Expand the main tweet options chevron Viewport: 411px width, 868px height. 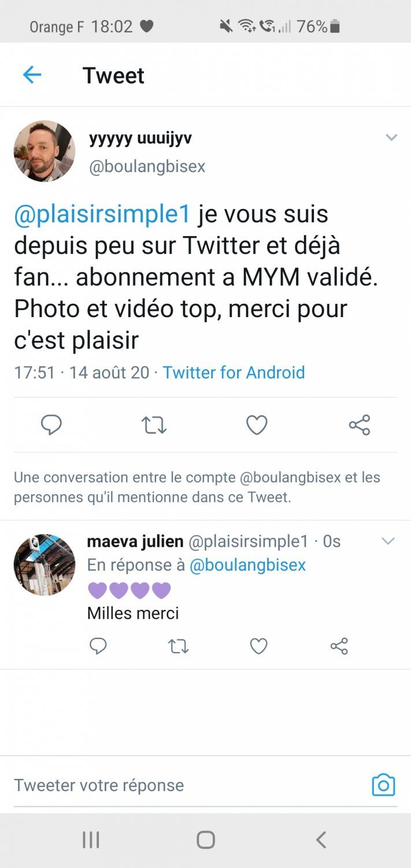pos(391,138)
